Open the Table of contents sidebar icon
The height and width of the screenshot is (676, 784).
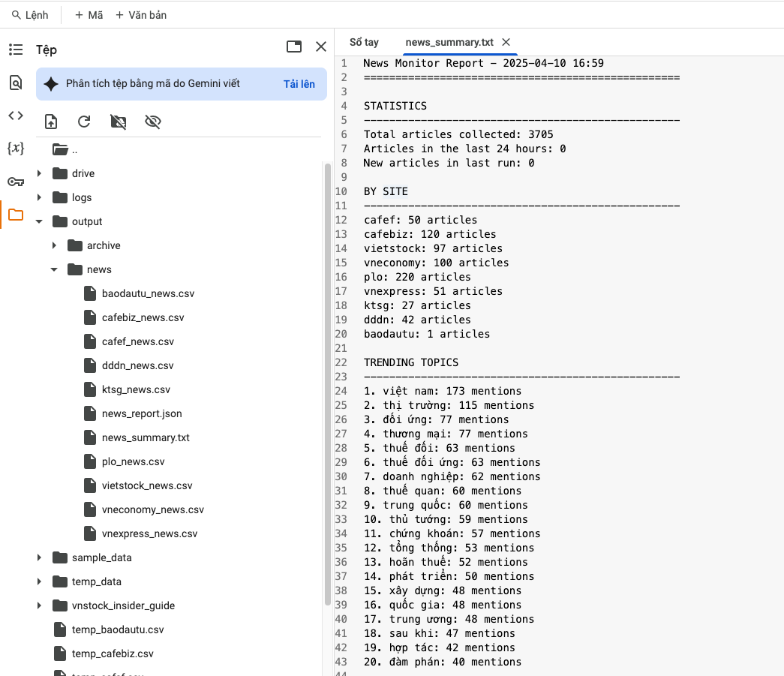pyautogui.click(x=16, y=50)
